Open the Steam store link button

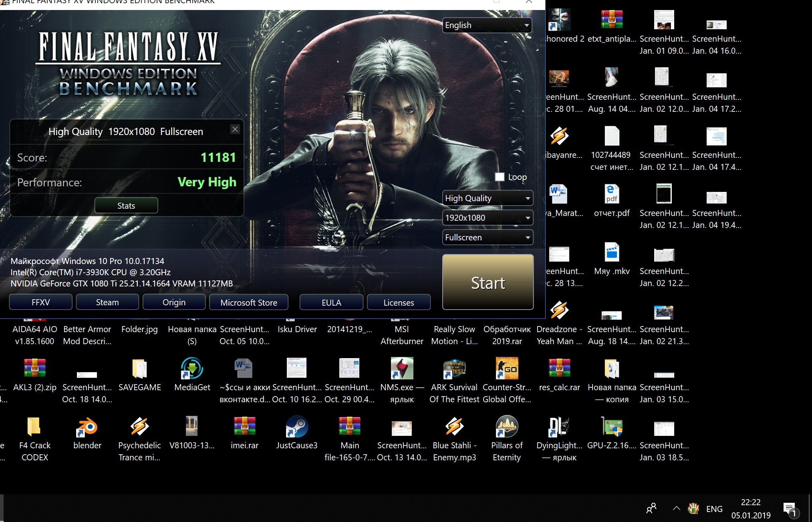[107, 302]
